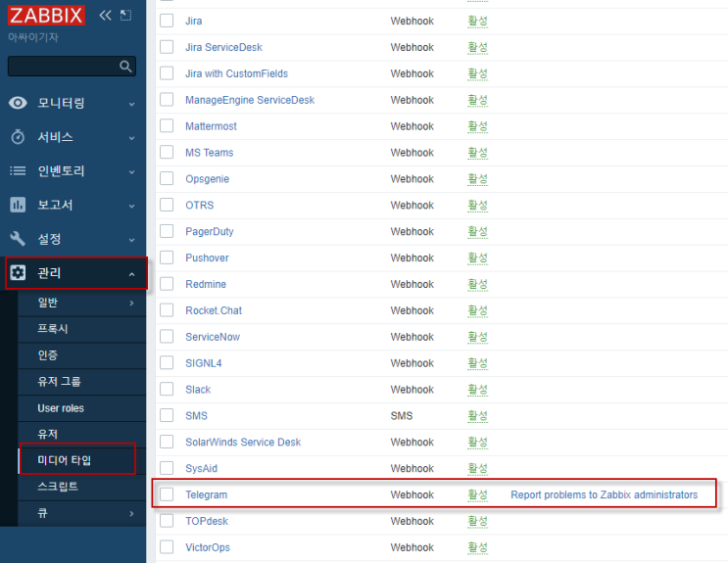Check the Jira ServiceDesk row checkbox
728x563 pixels.
(x=167, y=47)
